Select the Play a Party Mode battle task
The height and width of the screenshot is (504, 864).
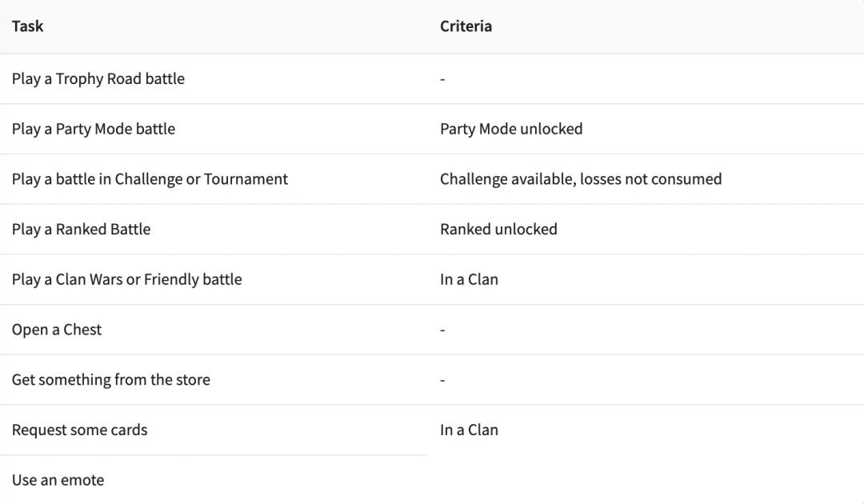pos(94,129)
